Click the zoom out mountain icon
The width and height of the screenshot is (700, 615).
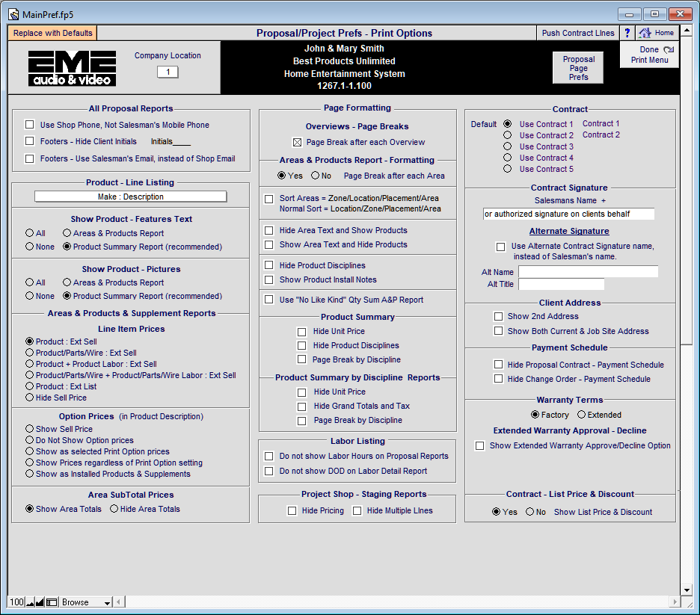click(31, 602)
